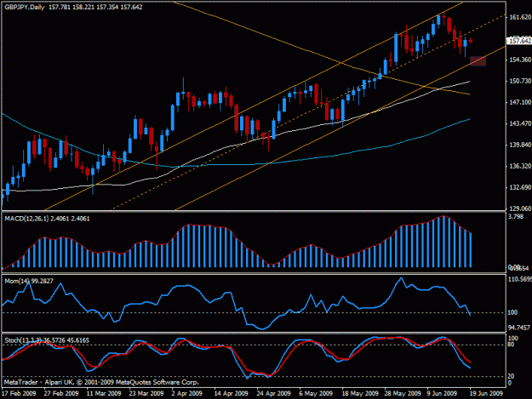The image size is (532, 399).
Task: Click the 136.320 price scale label
Action: click(520, 166)
